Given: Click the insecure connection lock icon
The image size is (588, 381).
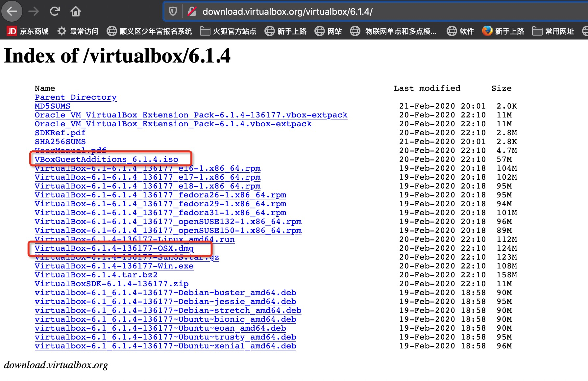Looking at the screenshot, I should pyautogui.click(x=192, y=12).
